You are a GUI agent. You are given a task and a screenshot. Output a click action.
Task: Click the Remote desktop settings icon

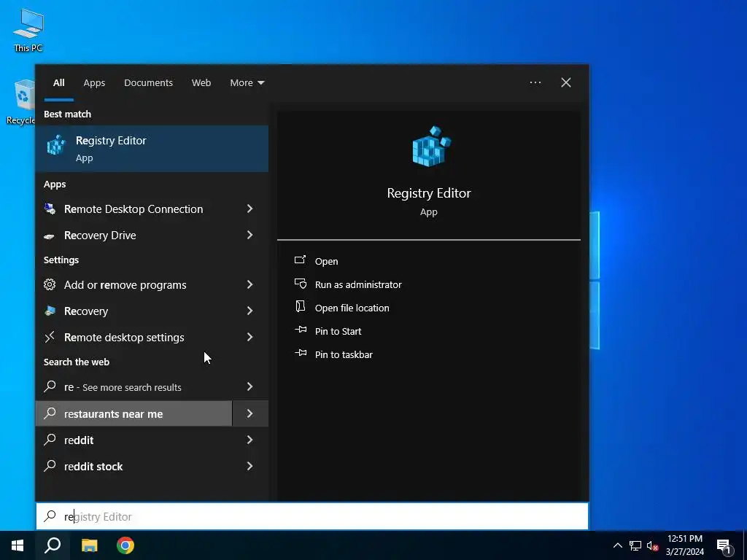pyautogui.click(x=50, y=337)
